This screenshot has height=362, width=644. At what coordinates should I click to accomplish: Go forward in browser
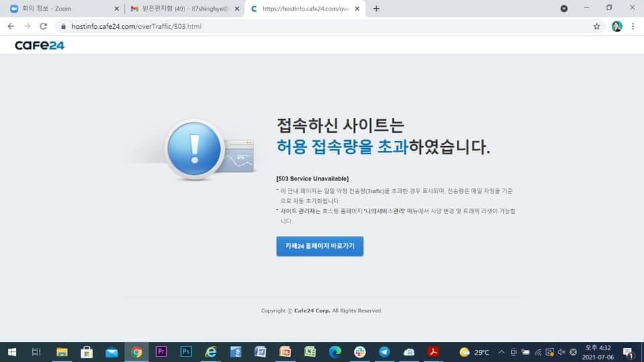click(27, 26)
